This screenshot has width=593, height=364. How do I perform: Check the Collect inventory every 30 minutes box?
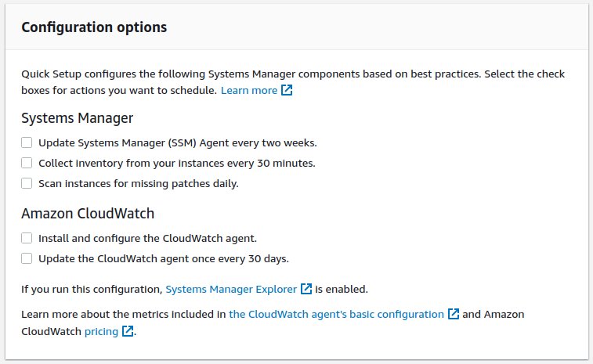click(x=27, y=164)
